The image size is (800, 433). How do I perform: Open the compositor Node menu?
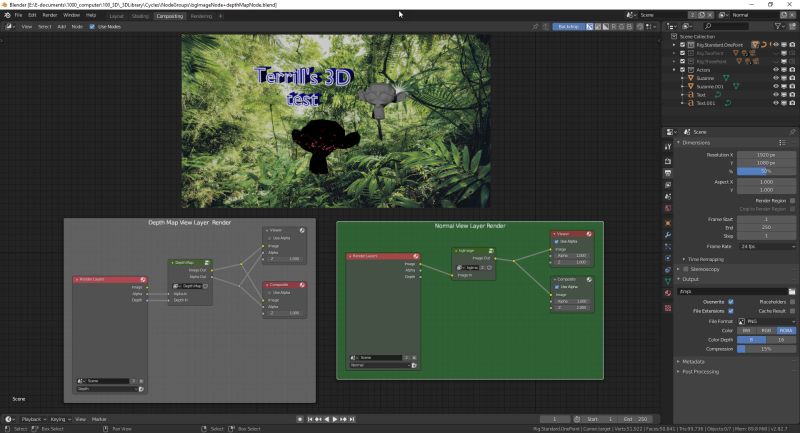pos(77,27)
